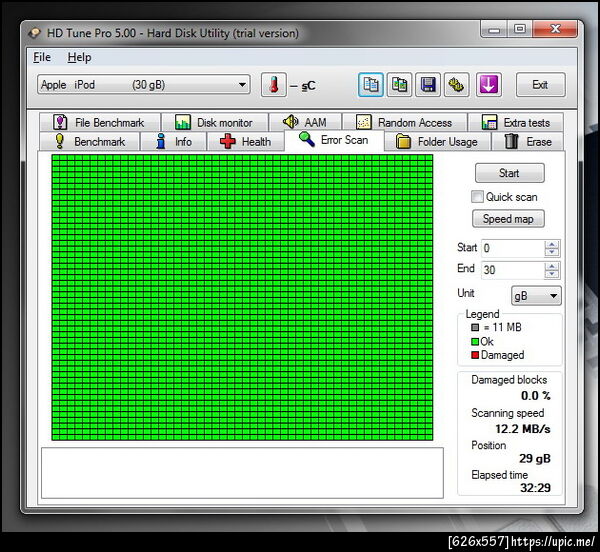Decrease the End position stepper
Image resolution: width=600 pixels, height=552 pixels.
pyautogui.click(x=551, y=274)
